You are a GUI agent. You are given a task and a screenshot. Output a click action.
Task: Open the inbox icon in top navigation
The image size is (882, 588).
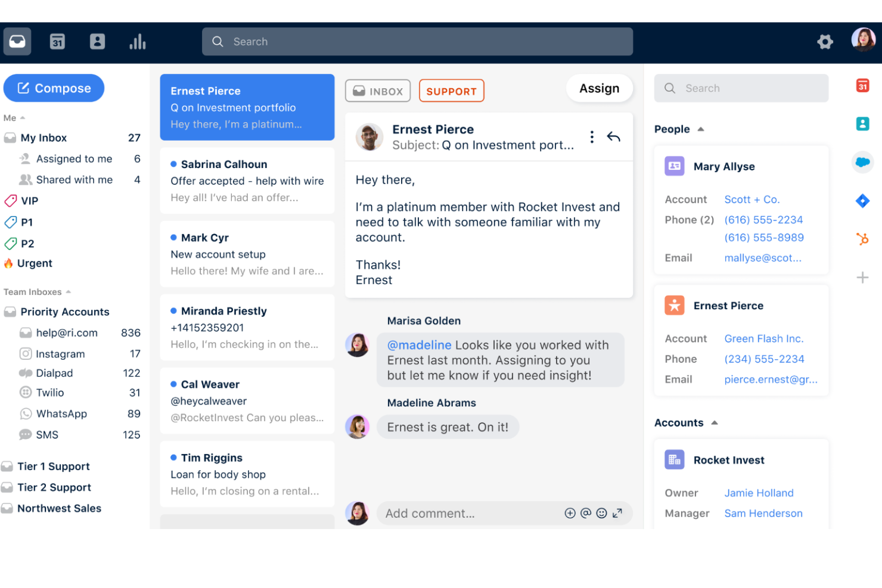17,42
